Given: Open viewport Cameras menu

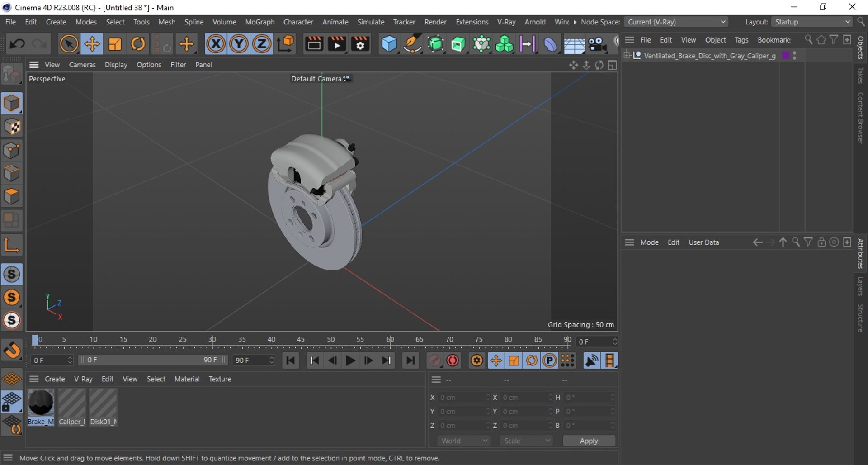Looking at the screenshot, I should tap(82, 65).
